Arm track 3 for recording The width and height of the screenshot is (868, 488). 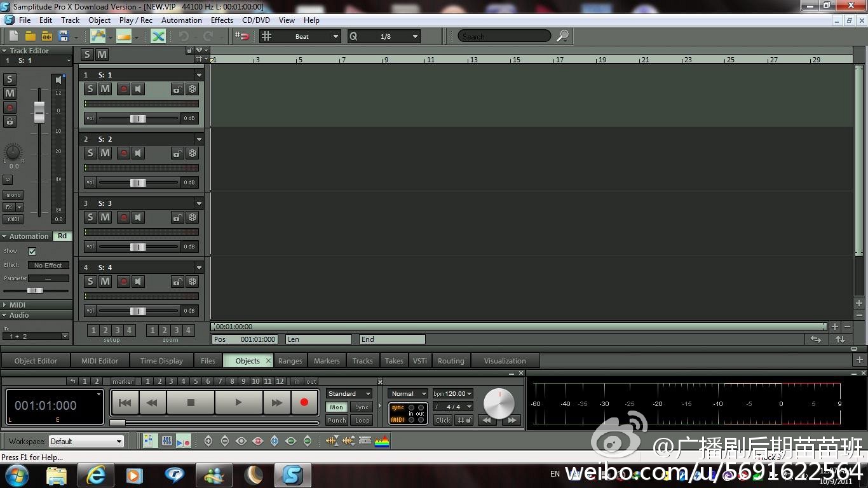[x=124, y=217]
